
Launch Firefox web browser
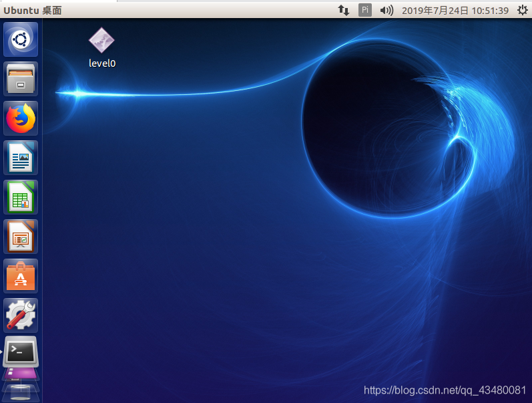pos(21,118)
